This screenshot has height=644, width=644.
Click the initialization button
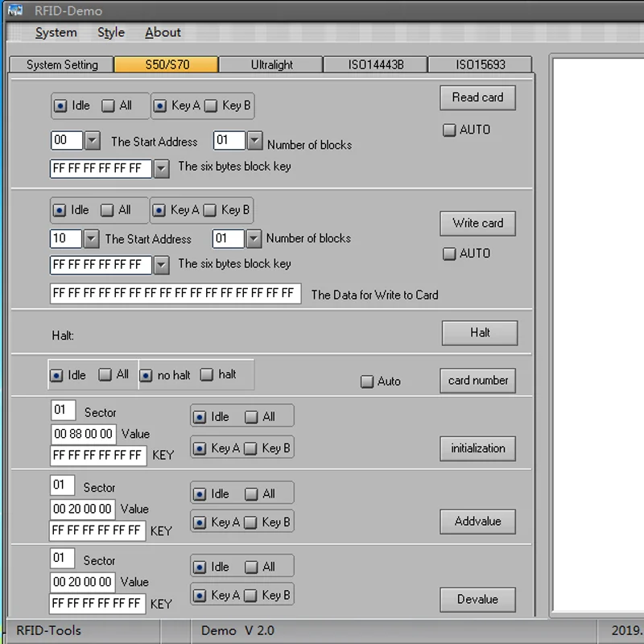click(477, 448)
